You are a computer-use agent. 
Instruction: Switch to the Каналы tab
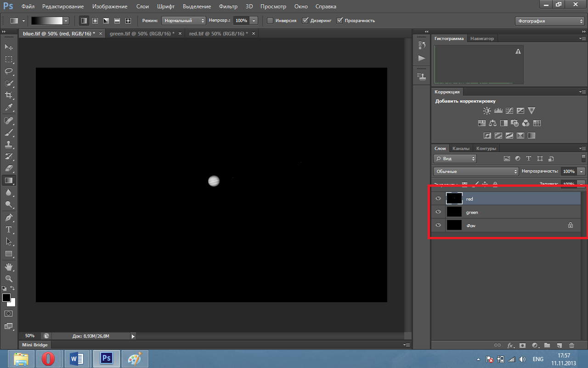tap(461, 149)
